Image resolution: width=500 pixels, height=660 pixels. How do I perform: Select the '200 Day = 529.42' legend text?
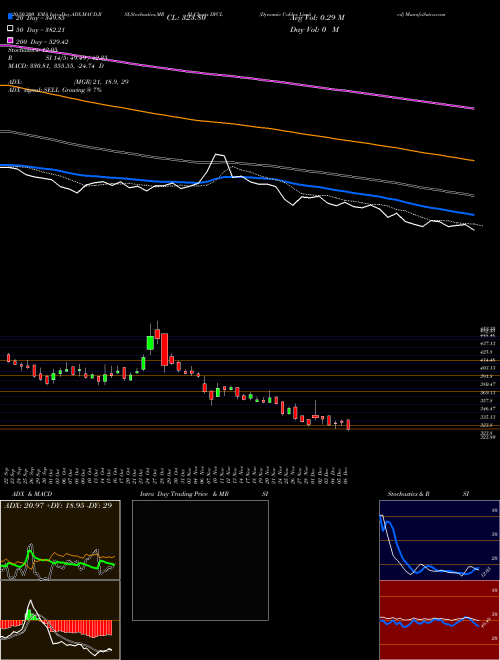42,42
